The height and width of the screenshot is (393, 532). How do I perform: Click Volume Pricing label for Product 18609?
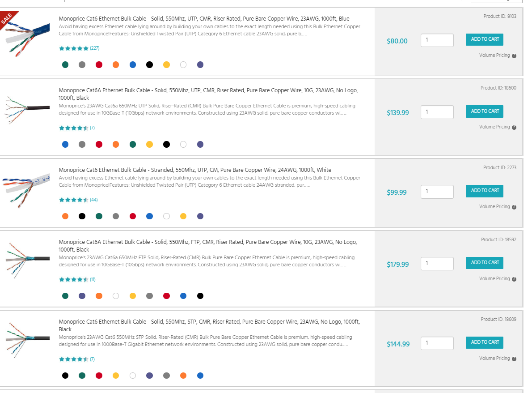click(494, 359)
